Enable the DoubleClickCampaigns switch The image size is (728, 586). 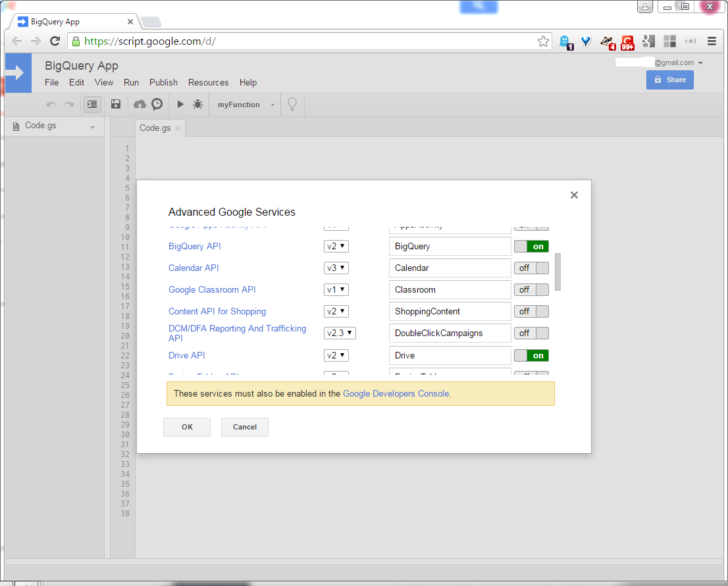[x=531, y=333]
